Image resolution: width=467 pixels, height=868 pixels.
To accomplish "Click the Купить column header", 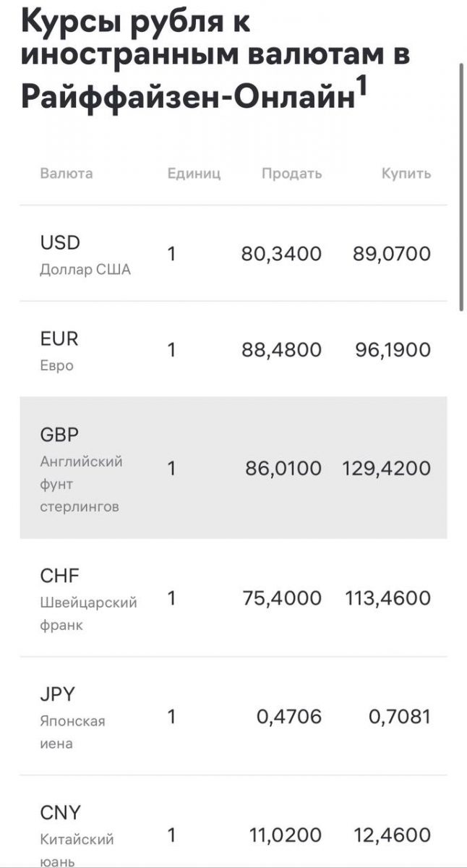I will [x=406, y=174].
